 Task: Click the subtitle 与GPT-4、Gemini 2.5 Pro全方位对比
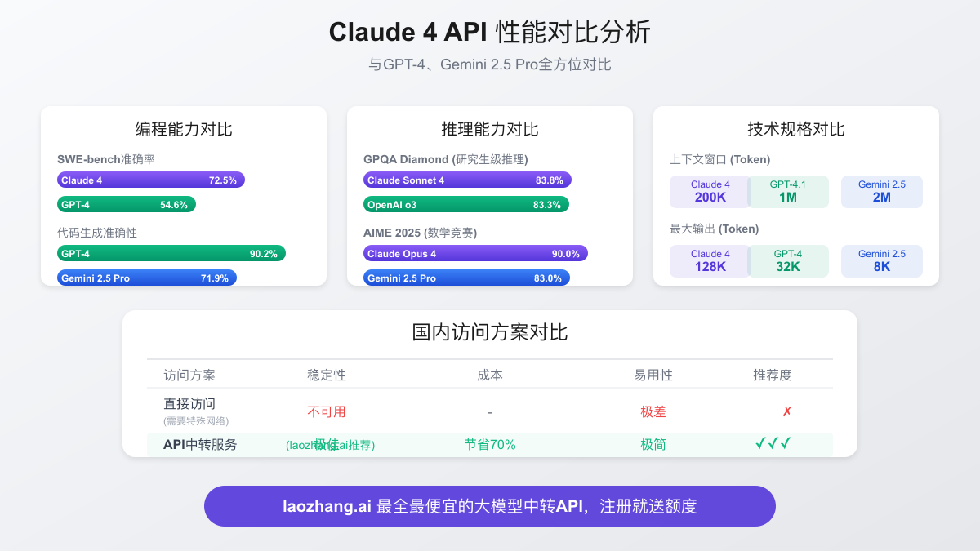pyautogui.click(x=490, y=65)
